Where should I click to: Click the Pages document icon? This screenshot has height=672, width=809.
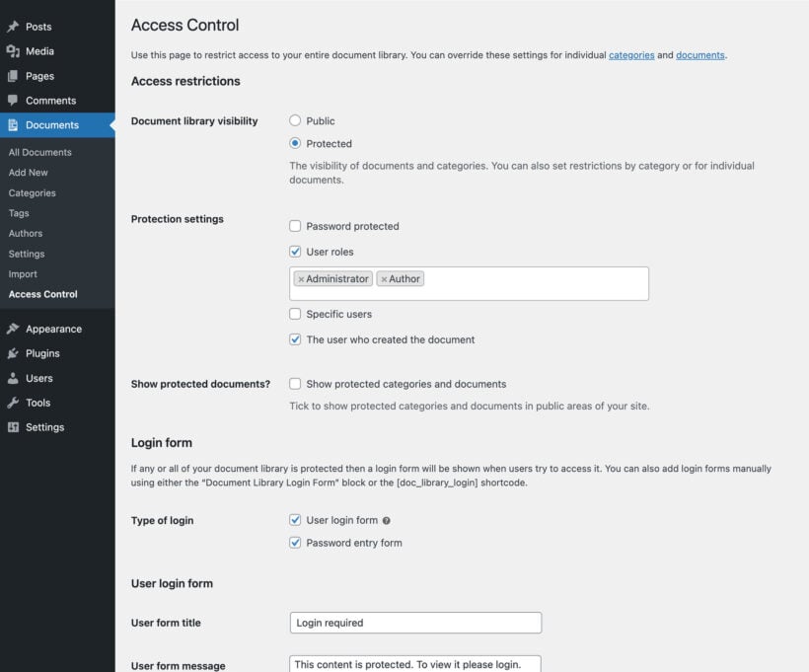[x=12, y=75]
